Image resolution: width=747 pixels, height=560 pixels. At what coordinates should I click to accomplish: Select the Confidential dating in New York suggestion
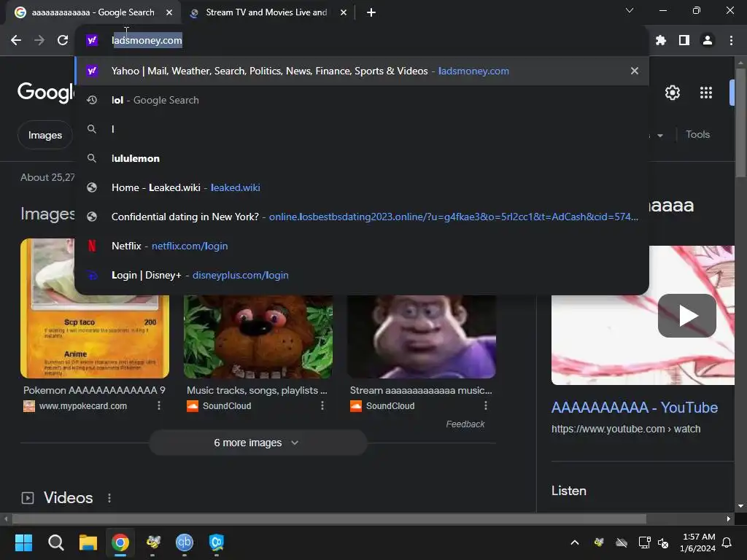point(362,217)
